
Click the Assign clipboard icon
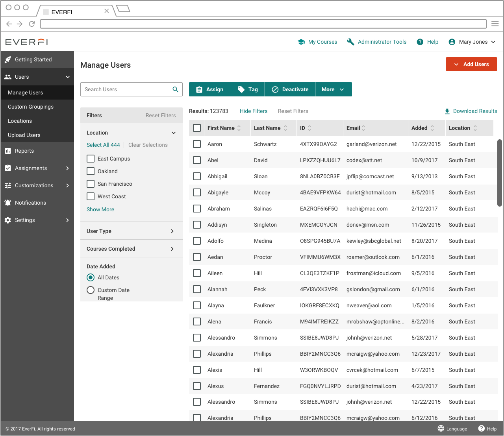(x=199, y=90)
